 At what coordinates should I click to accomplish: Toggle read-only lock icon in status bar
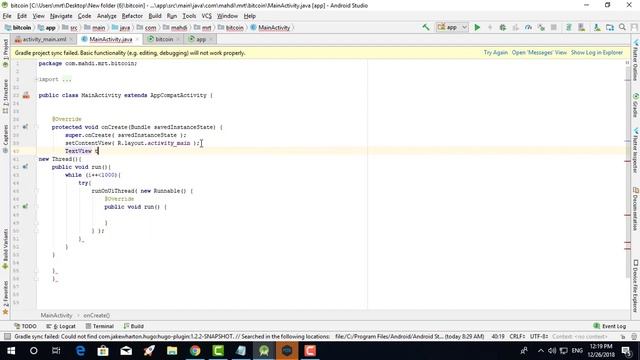623,336
